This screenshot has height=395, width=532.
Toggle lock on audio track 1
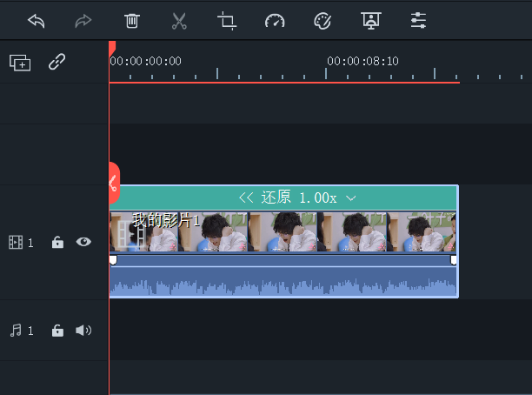[x=57, y=331]
